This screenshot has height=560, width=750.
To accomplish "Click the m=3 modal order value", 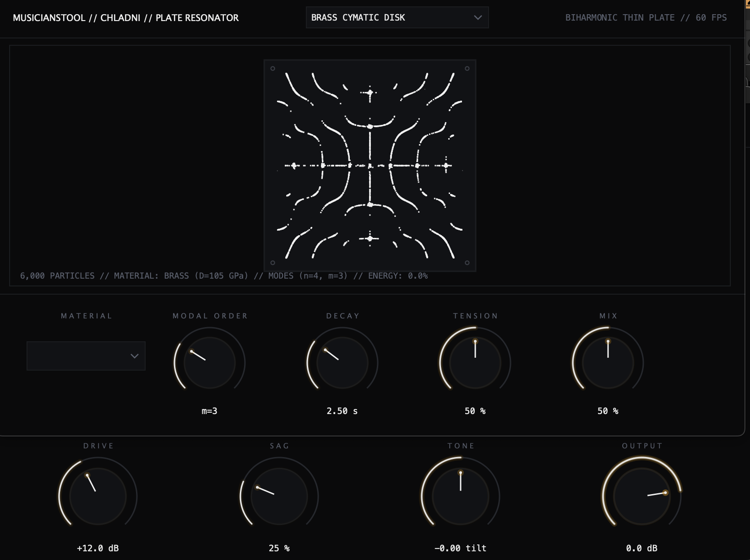I will coord(210,411).
